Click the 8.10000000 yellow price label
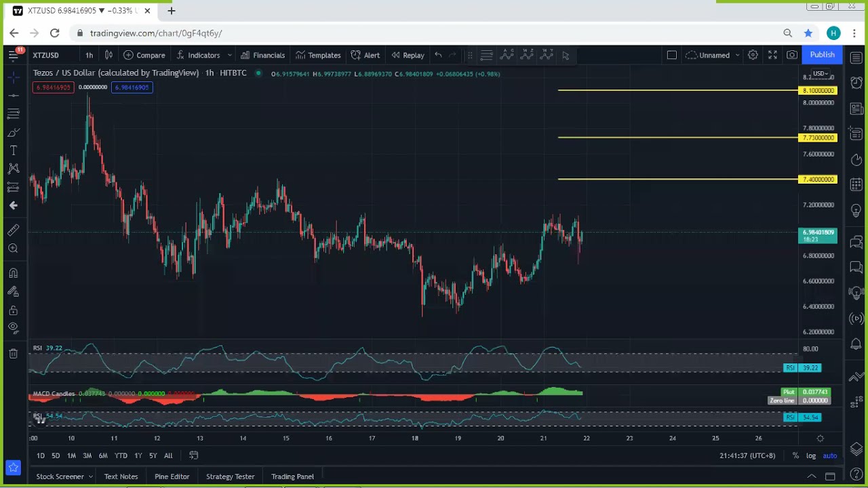Image resolution: width=868 pixels, height=488 pixels. (x=818, y=91)
